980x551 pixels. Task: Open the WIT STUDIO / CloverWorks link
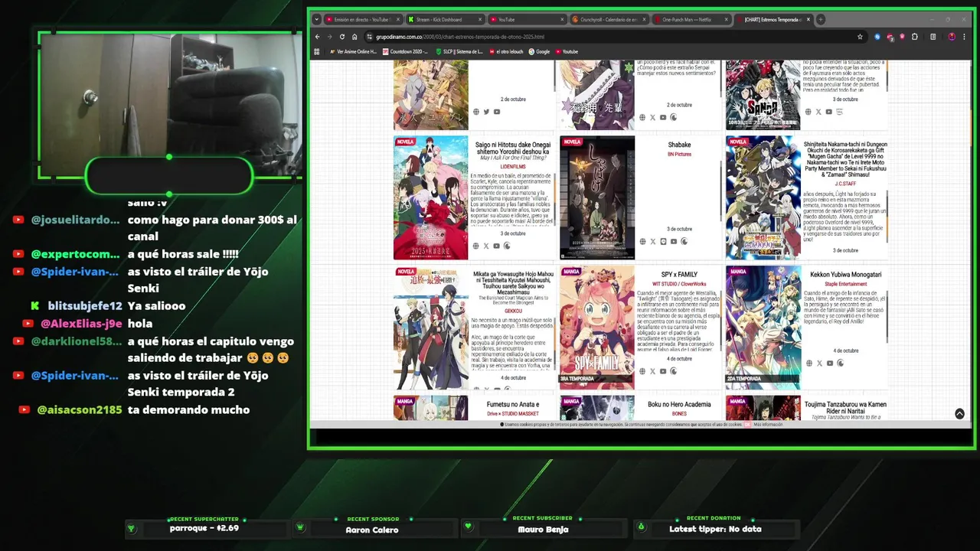tap(679, 284)
